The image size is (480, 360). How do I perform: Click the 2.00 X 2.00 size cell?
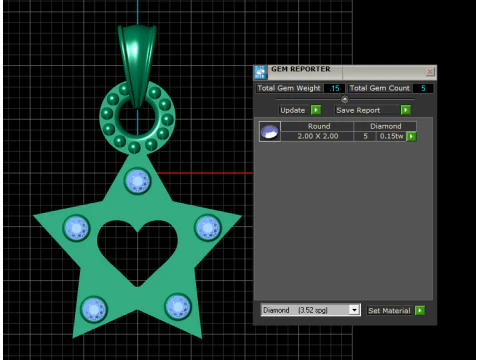(318, 136)
